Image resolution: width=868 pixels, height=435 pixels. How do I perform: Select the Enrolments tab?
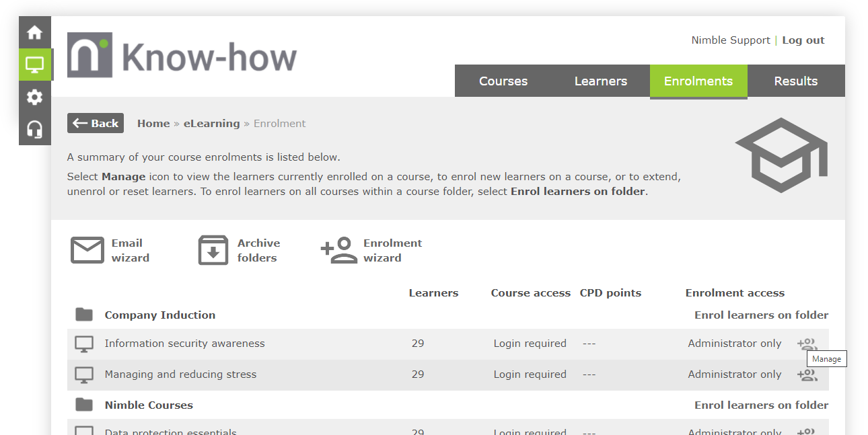click(x=698, y=81)
